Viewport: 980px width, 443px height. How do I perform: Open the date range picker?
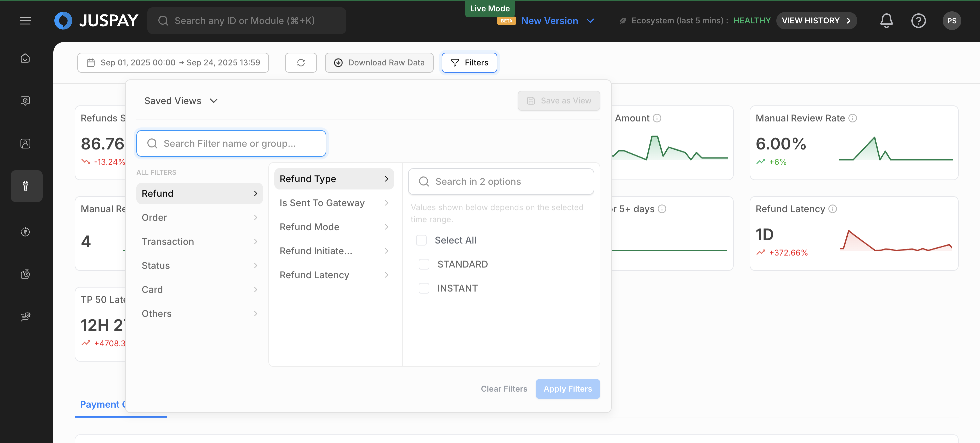click(173, 62)
